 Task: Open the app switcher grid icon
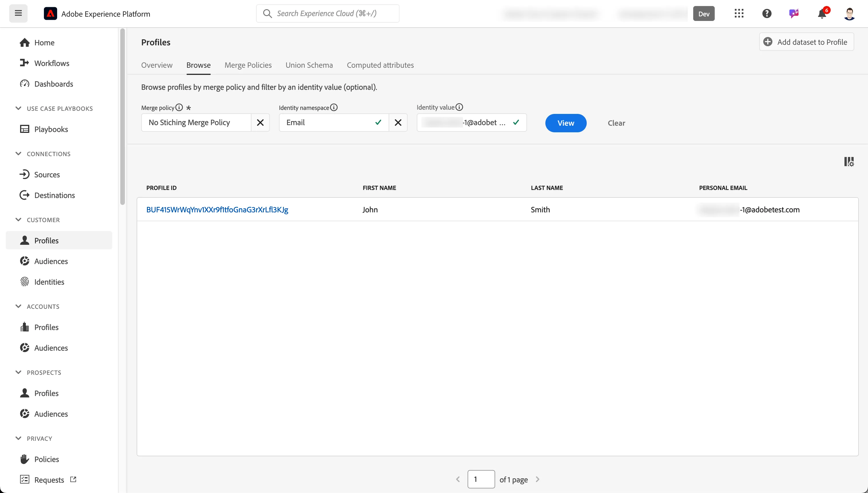(x=739, y=13)
